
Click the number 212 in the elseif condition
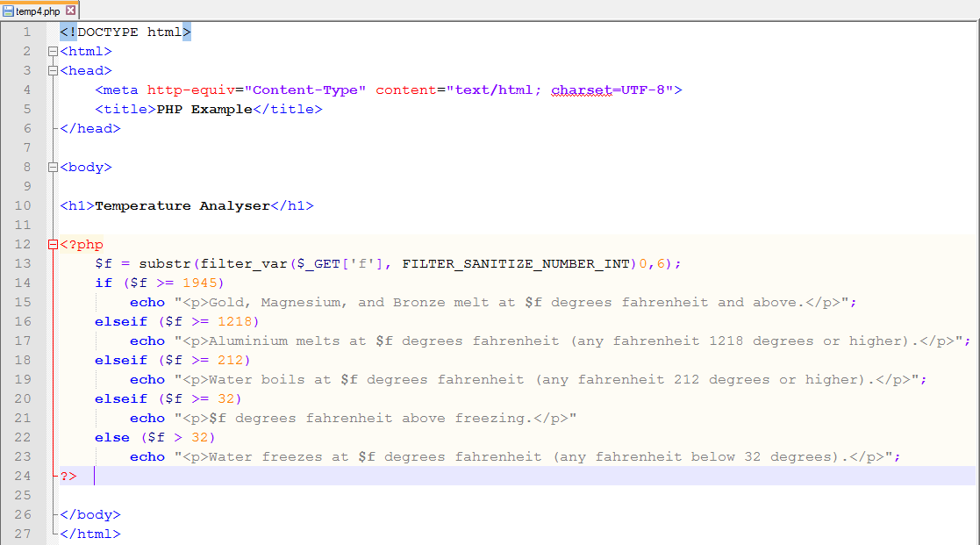pos(230,361)
